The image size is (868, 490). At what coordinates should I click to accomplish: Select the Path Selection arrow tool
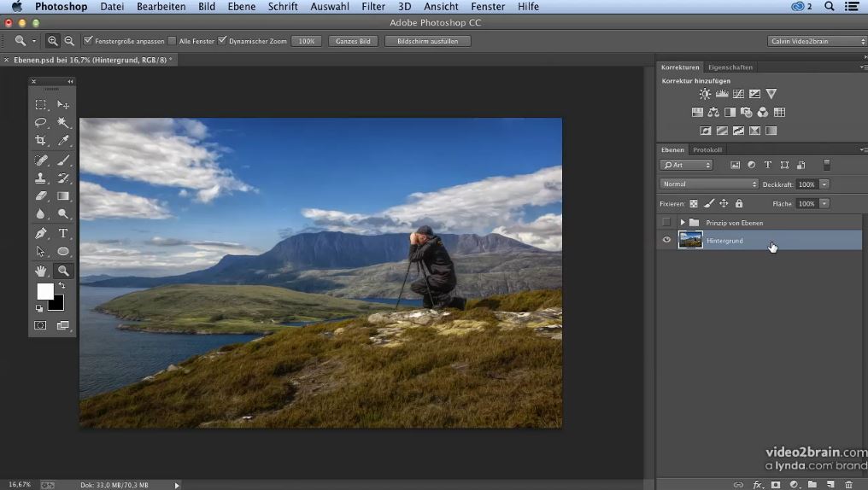[40, 252]
